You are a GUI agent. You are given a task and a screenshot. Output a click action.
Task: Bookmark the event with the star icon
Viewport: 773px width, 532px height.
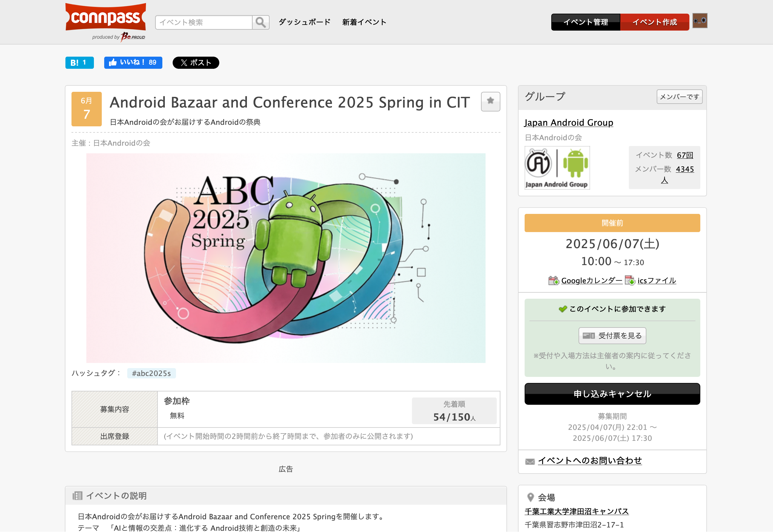click(x=490, y=101)
